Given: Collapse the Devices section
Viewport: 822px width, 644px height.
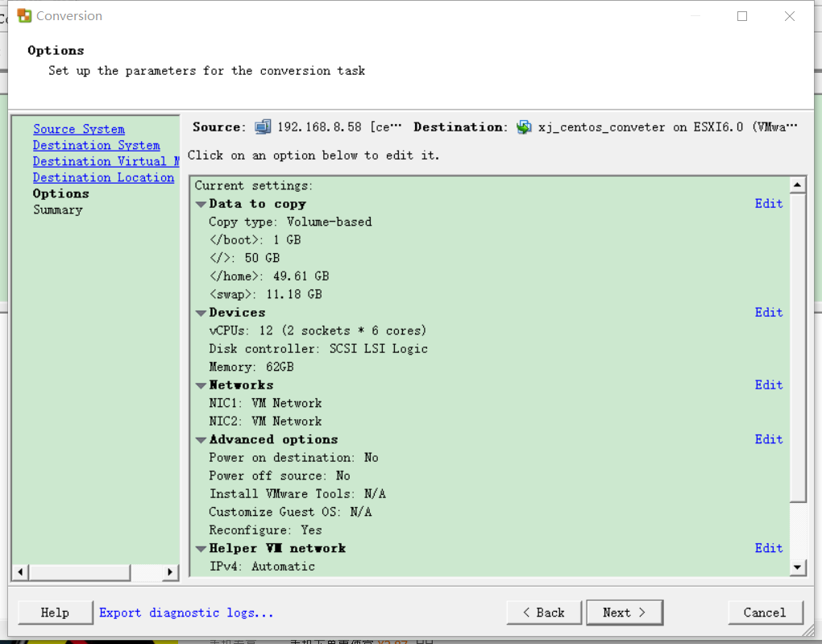Looking at the screenshot, I should coord(200,312).
